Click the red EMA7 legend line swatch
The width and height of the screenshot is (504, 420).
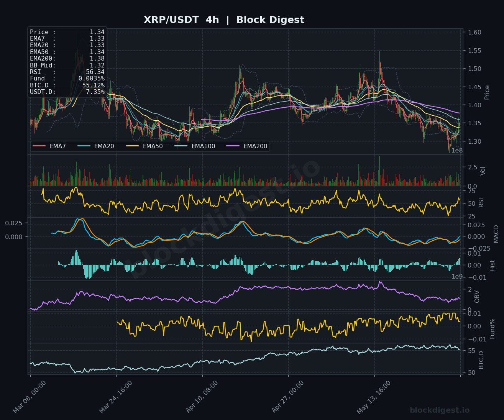tap(39, 146)
